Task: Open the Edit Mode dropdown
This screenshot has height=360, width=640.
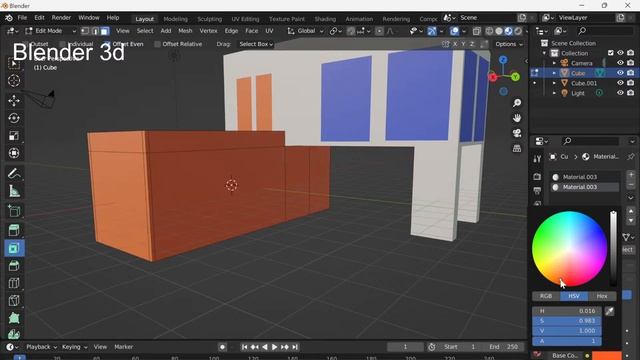Action: (51, 31)
